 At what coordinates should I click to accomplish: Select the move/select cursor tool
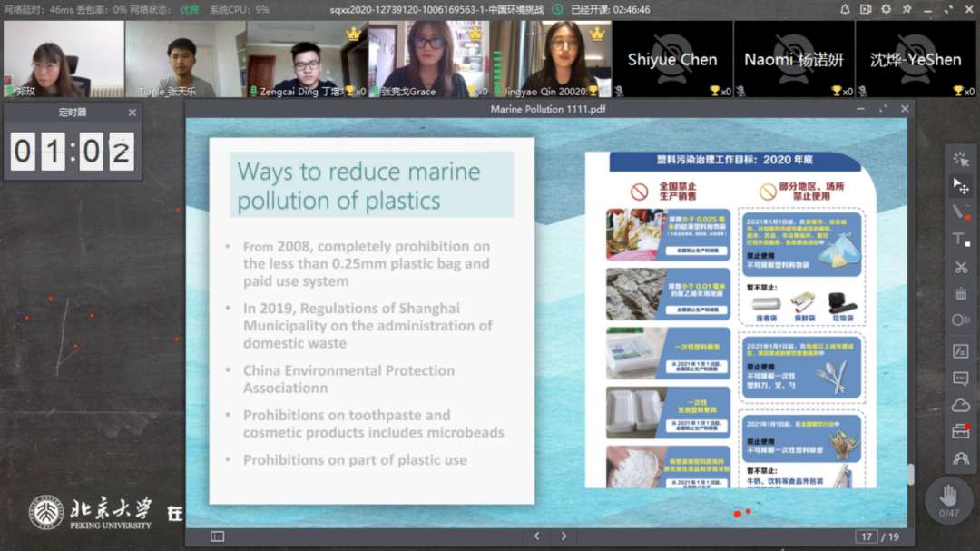coord(960,186)
